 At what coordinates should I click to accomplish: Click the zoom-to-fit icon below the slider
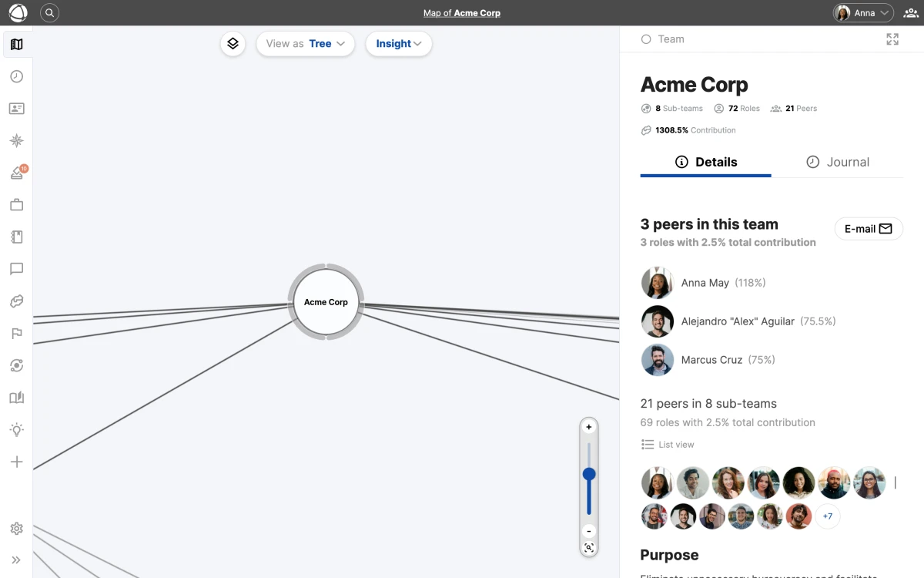tap(588, 548)
